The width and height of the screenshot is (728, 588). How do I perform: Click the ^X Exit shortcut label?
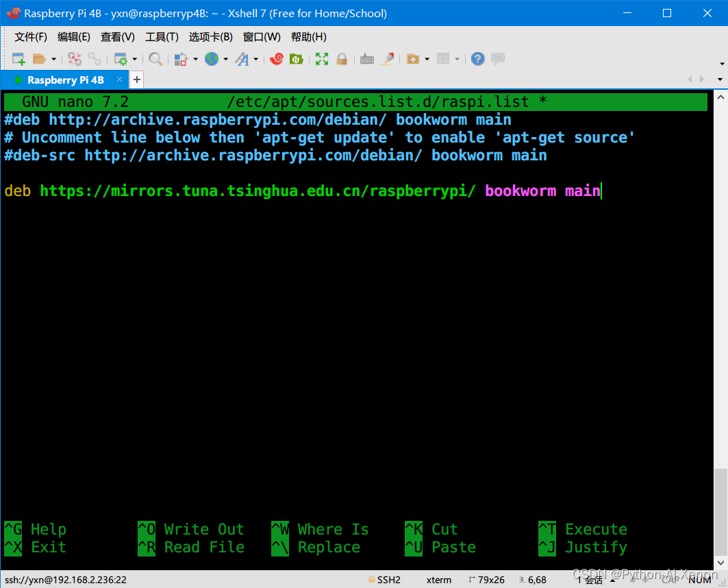point(36,547)
